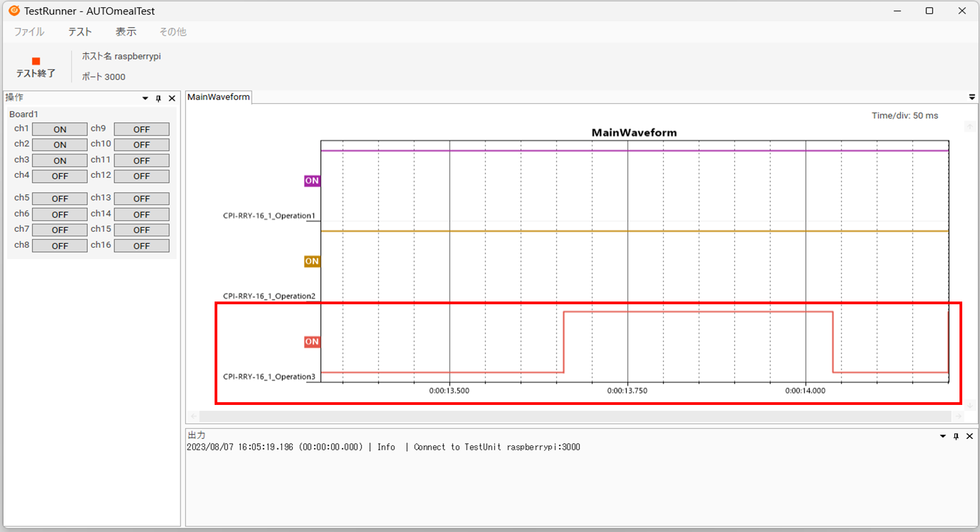Click the up arrow beside the waveform chart
Image resolution: width=980 pixels, height=532 pixels.
pyautogui.click(x=969, y=127)
